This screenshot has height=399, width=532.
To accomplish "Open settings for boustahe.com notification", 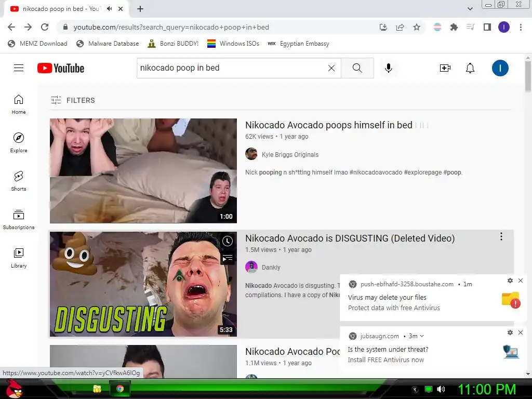I will (510, 281).
